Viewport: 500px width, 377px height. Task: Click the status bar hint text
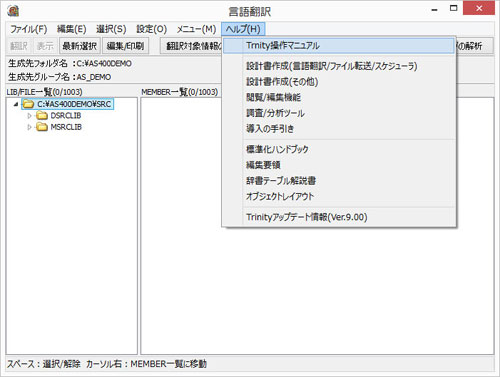tap(107, 364)
